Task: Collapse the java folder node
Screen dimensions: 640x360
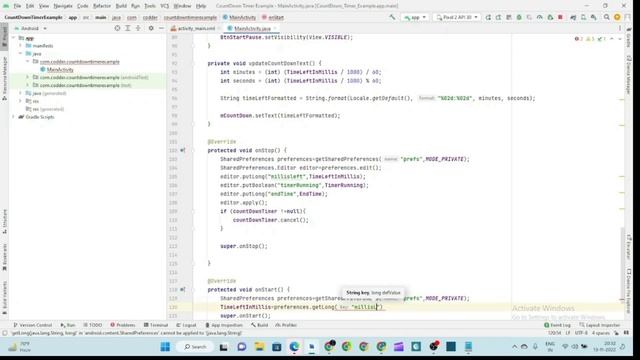Action: 21,53
